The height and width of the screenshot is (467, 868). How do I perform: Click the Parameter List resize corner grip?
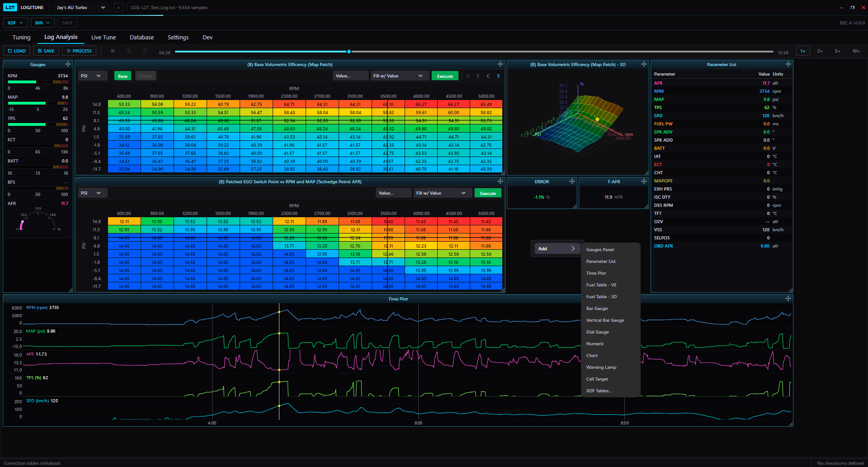coord(791,290)
